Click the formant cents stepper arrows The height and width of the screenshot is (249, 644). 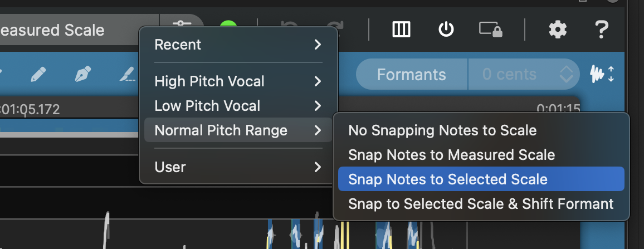coord(567,75)
